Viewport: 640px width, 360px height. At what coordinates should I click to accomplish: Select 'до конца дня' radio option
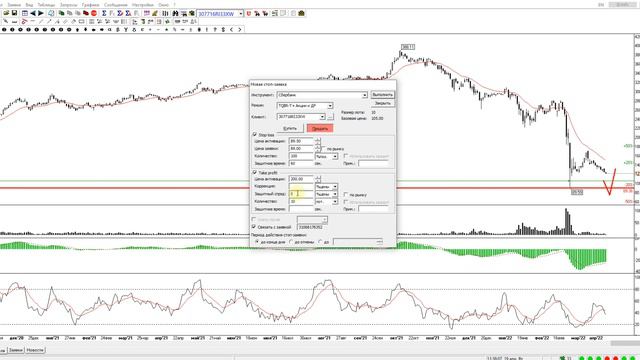tap(257, 242)
